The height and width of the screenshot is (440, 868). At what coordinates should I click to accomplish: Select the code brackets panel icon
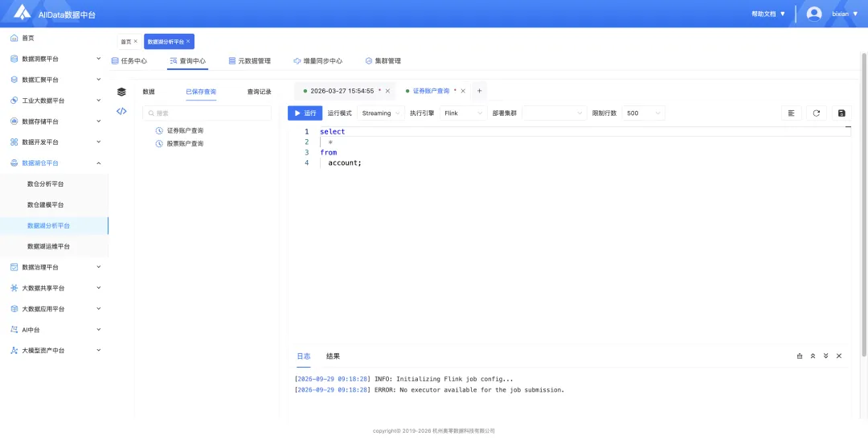[121, 111]
